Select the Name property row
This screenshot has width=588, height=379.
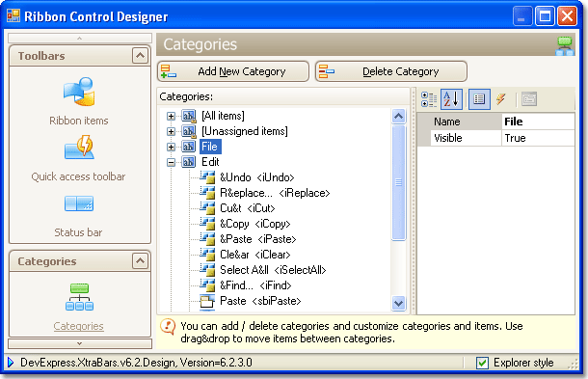pyautogui.click(x=495, y=122)
